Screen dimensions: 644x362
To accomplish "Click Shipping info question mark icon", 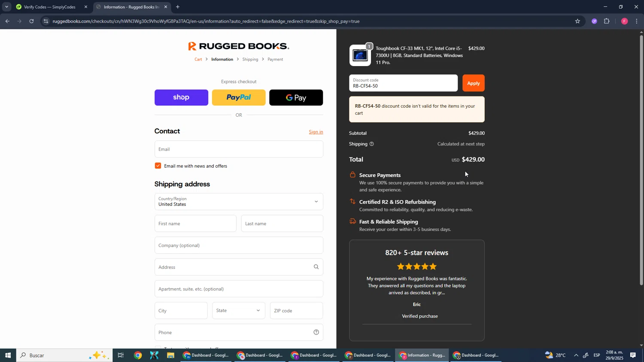I will (x=372, y=144).
